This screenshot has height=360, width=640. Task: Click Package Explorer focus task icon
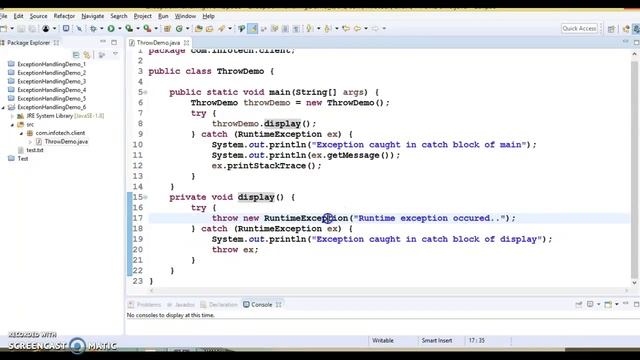click(x=102, y=55)
